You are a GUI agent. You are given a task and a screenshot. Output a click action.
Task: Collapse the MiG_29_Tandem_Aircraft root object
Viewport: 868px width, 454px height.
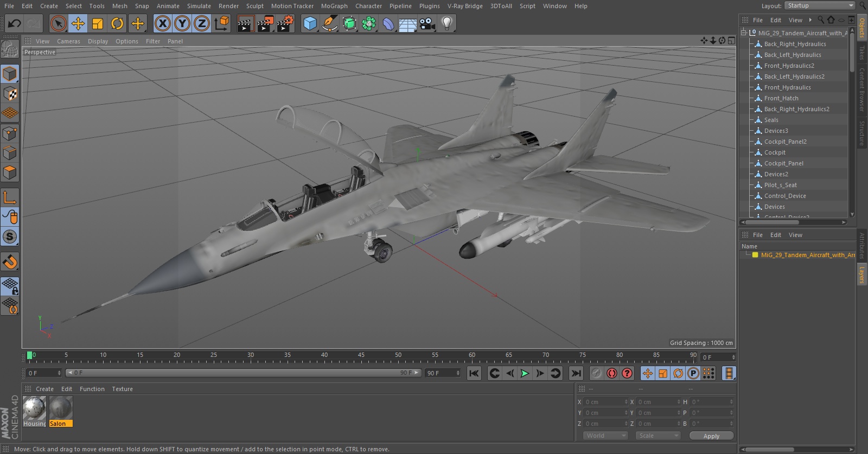pyautogui.click(x=744, y=33)
